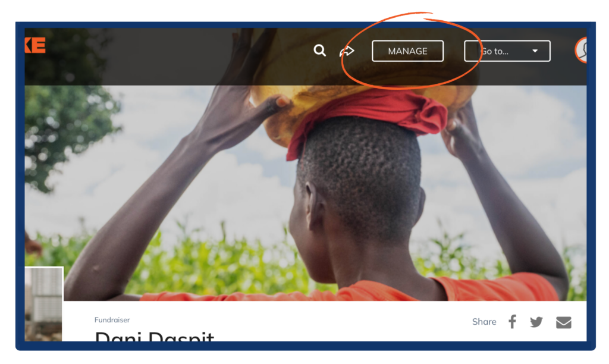609x364 pixels.
Task: Open the MANAGE button
Action: [407, 51]
